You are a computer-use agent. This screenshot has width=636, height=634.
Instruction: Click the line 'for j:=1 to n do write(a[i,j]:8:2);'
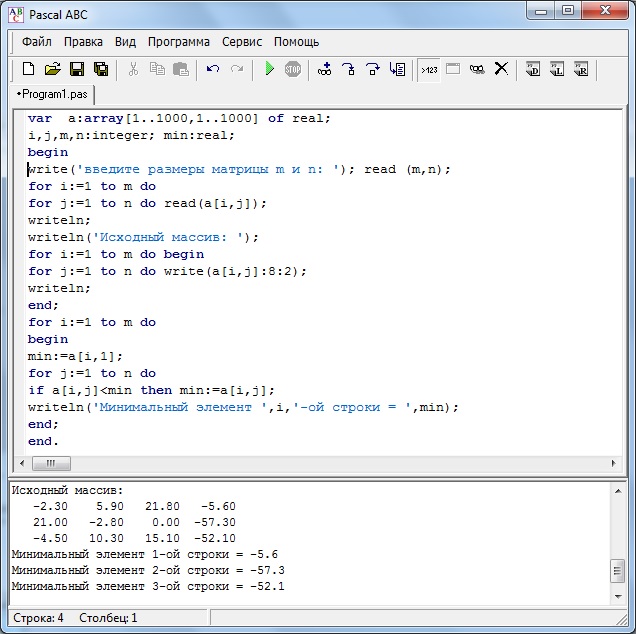[x=167, y=271]
